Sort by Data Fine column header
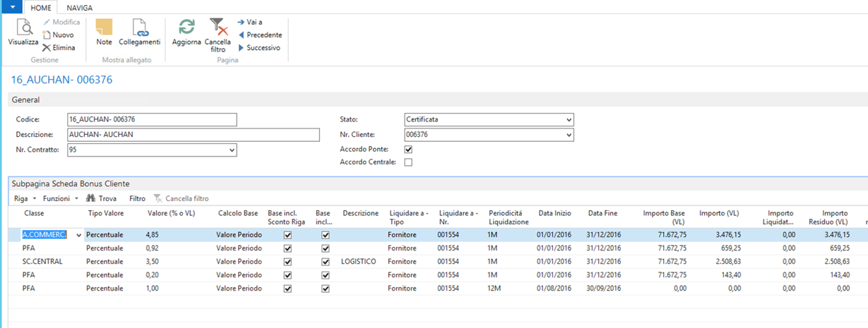The width and height of the screenshot is (868, 328). (602, 213)
